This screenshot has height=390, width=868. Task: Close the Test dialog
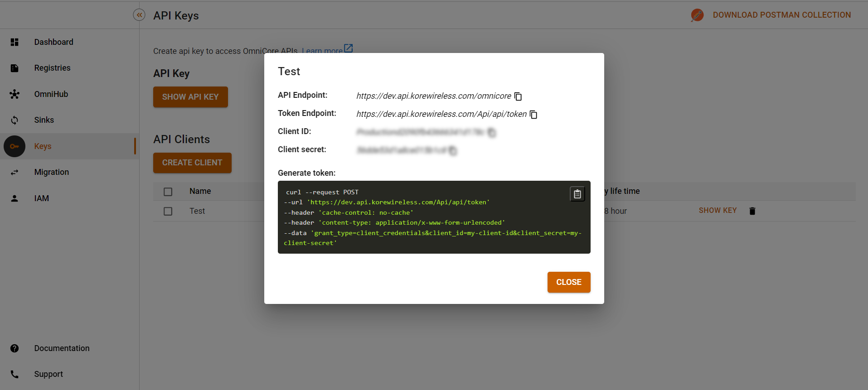[569, 282]
